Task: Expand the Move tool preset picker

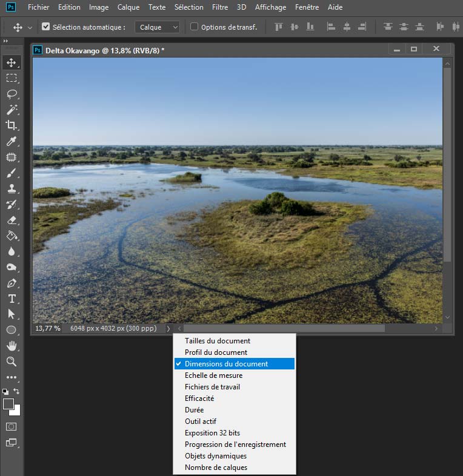Action: click(x=30, y=28)
